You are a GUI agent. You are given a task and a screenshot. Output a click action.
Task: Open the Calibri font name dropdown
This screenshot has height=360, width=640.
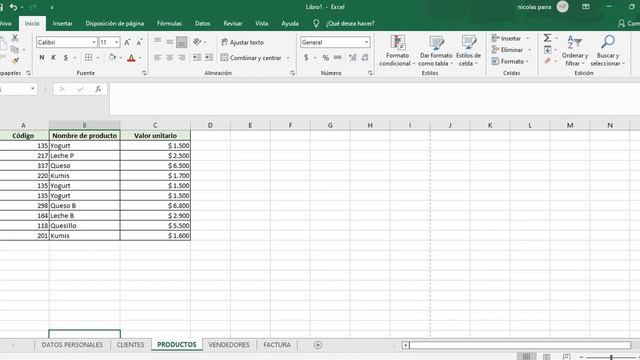[94, 42]
